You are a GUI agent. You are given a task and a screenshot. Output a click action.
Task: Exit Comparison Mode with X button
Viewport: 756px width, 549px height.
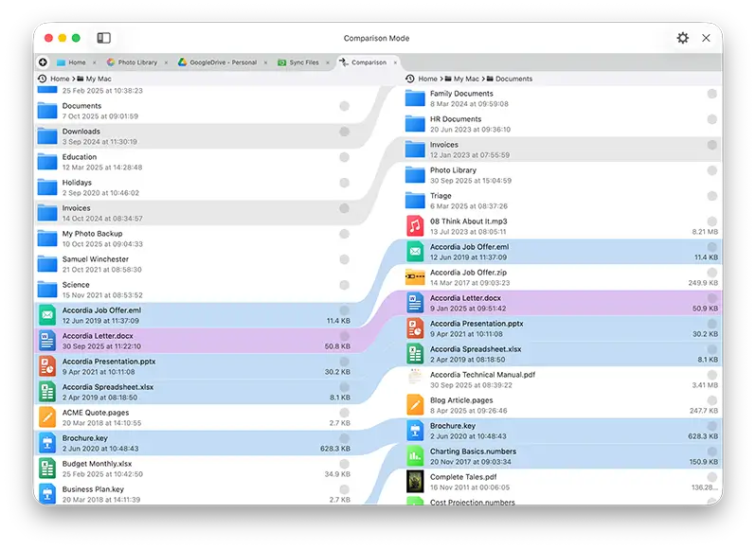pos(706,38)
